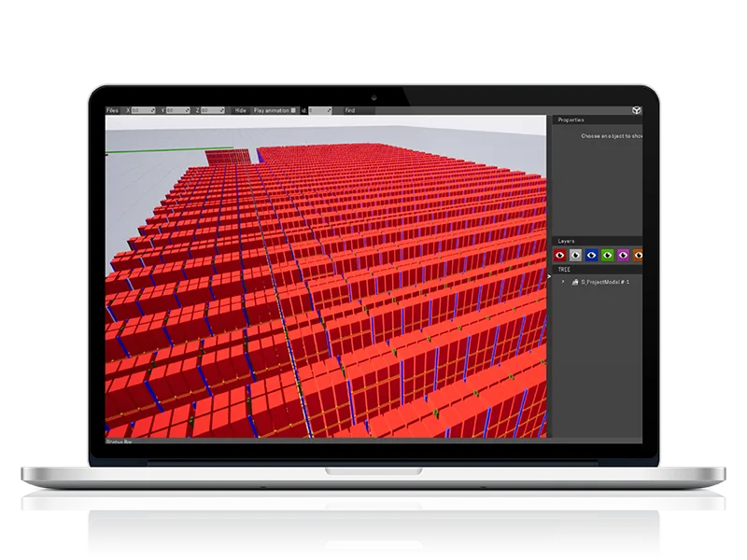This screenshot has height=560, width=747.
Task: Click the model icon beside S_ProjectModel
Action: coord(575,282)
